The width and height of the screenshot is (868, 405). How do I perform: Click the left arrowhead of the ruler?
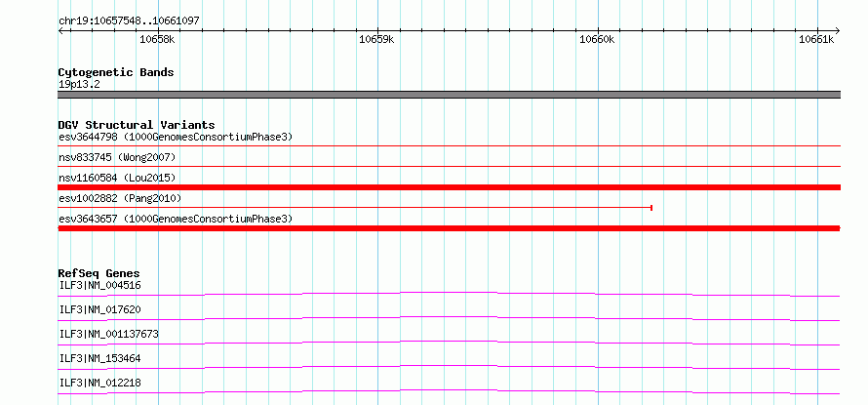pos(60,30)
